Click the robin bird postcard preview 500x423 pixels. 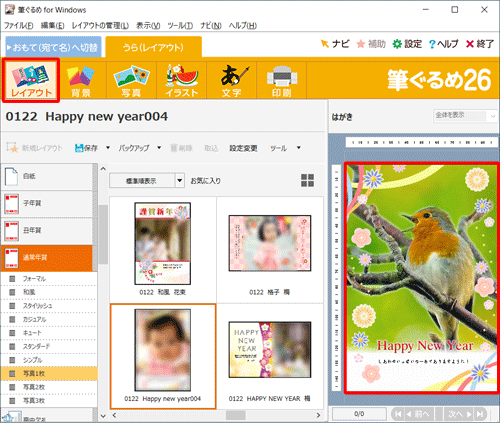(x=422, y=278)
